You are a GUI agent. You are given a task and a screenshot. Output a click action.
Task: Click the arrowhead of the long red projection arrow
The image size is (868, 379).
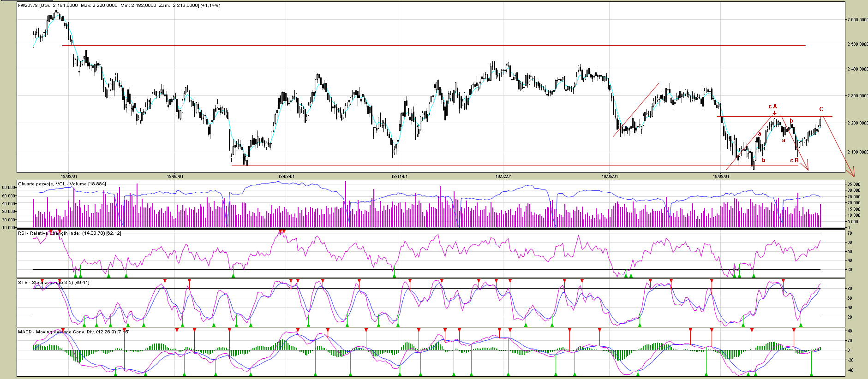tap(854, 175)
